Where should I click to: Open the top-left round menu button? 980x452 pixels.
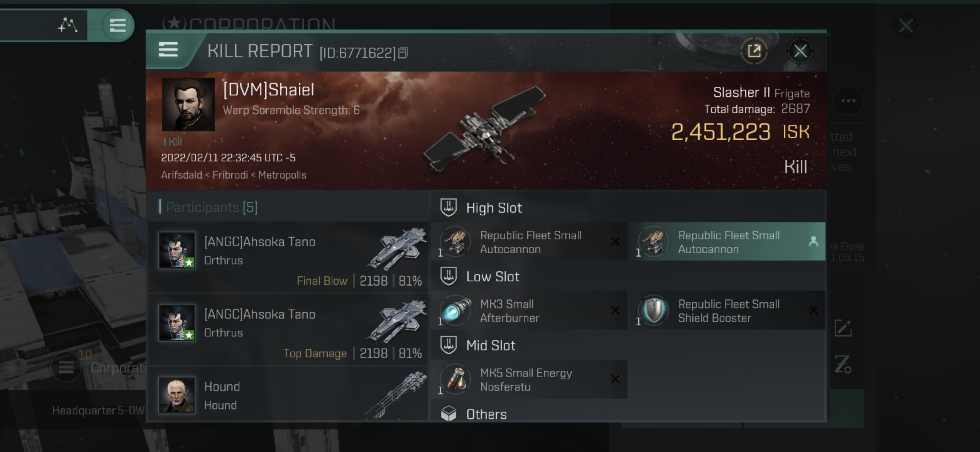[117, 25]
